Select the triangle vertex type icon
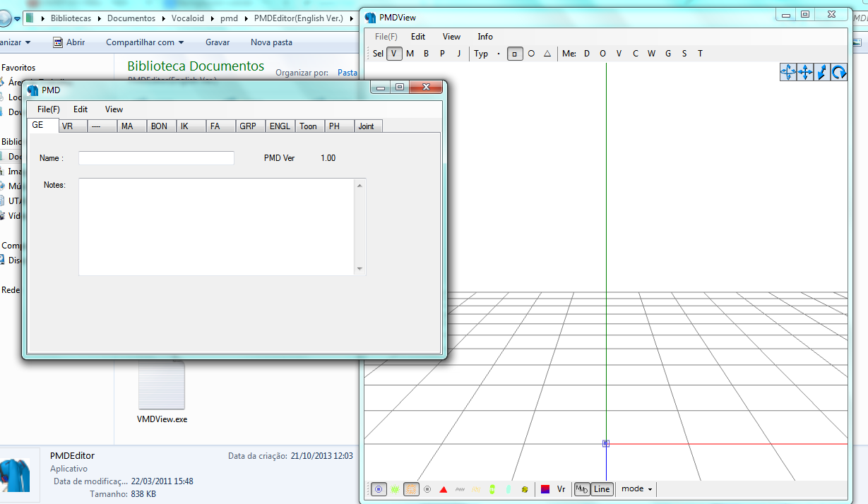 (x=547, y=53)
